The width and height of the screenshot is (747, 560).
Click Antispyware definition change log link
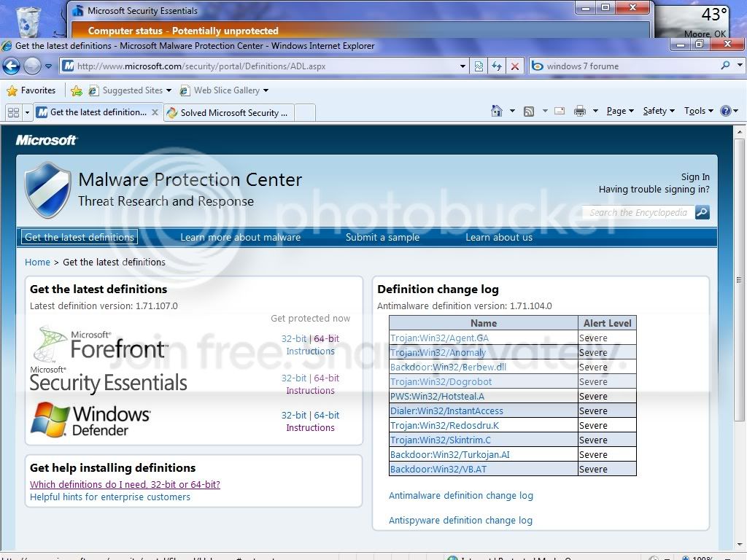[460, 521]
